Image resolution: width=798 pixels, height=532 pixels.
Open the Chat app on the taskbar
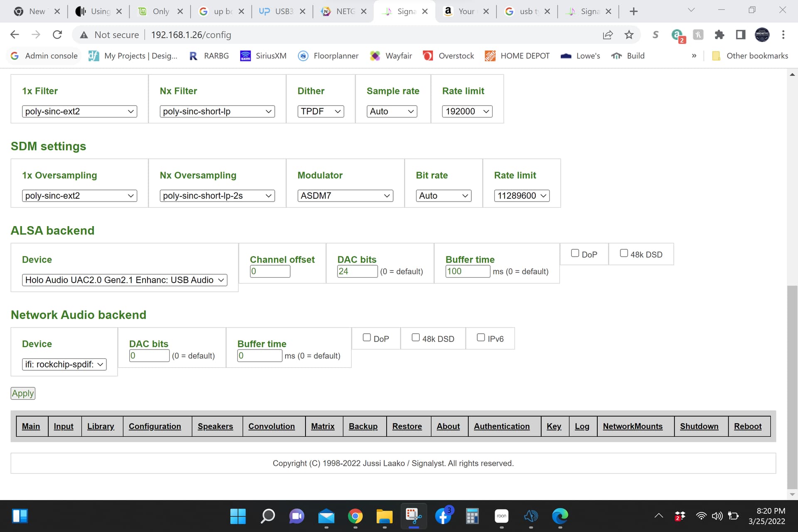point(297,516)
